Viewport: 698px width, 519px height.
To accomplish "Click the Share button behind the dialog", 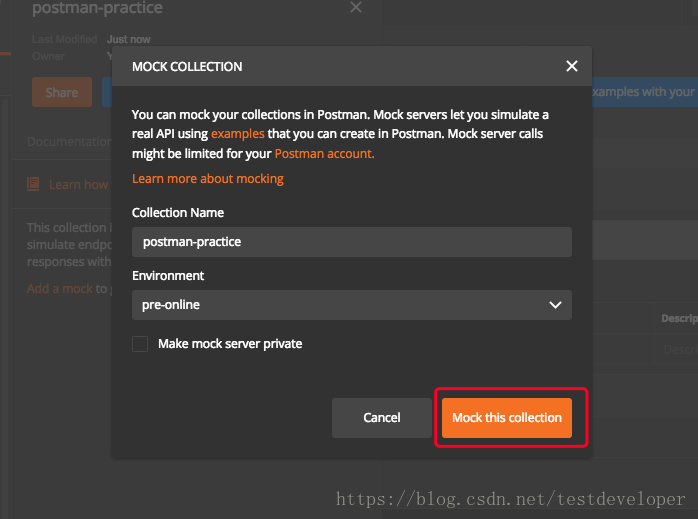I will (61, 92).
